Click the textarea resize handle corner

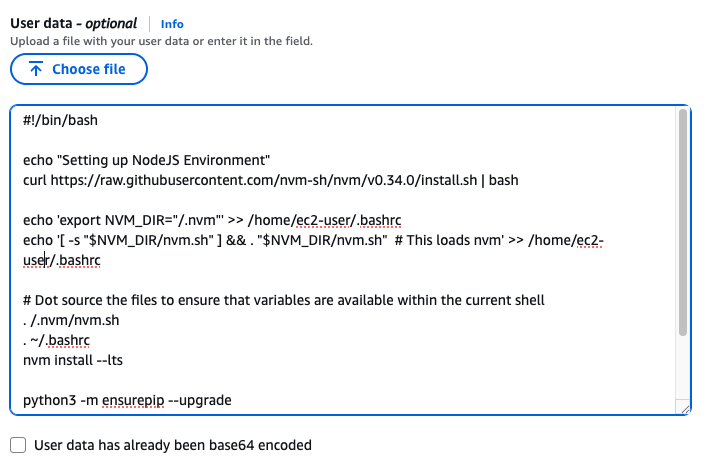pos(684,408)
